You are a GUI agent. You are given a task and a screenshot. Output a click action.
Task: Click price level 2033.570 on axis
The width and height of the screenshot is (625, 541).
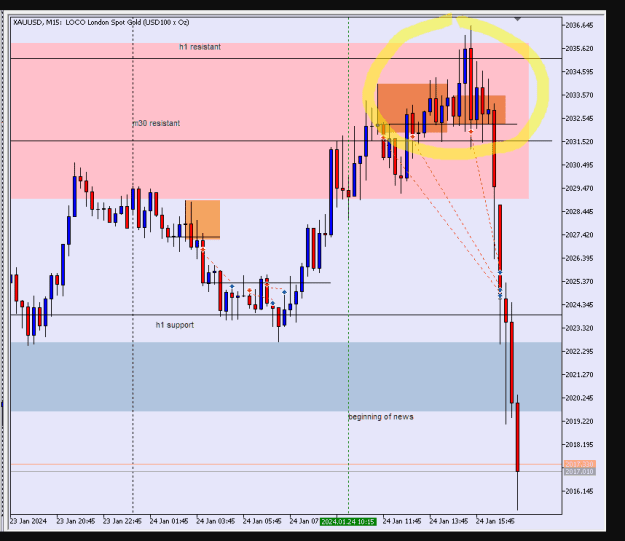pos(579,95)
